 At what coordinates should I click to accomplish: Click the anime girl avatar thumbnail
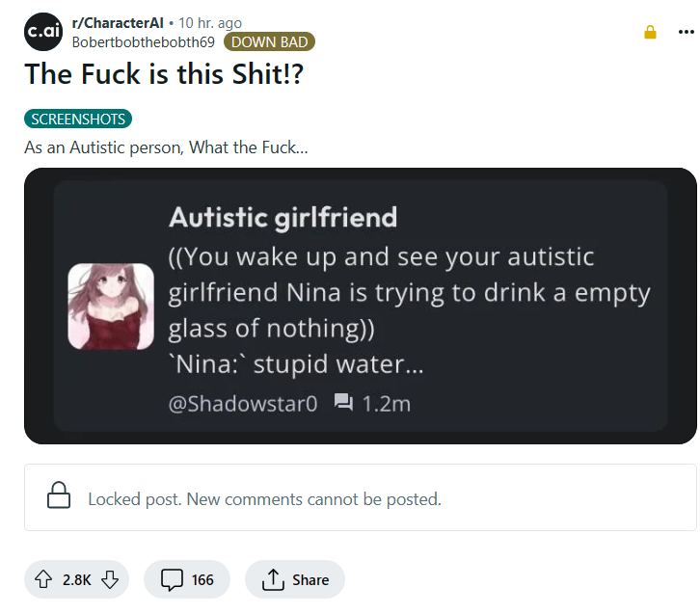coord(110,307)
